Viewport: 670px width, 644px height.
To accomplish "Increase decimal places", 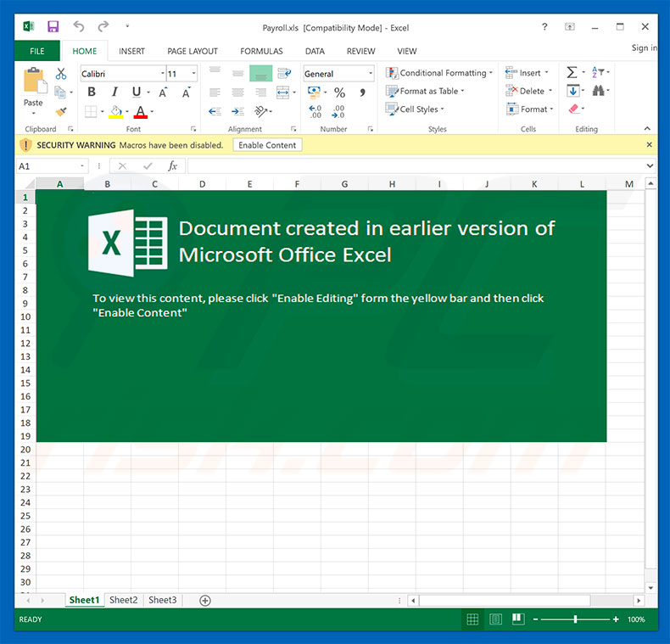I will 315,112.
